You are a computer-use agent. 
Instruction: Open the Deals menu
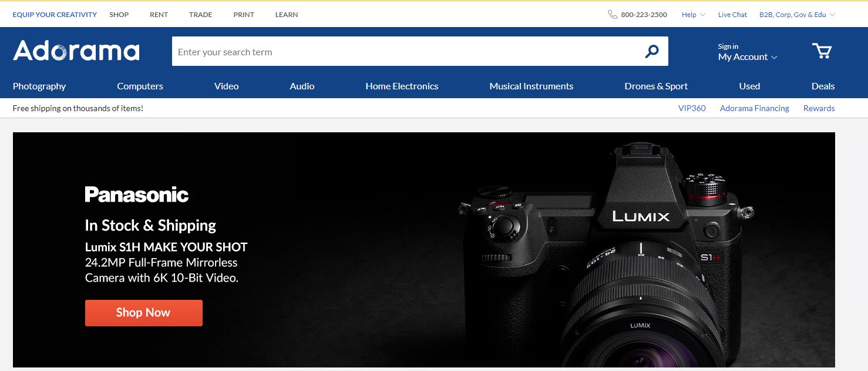point(823,86)
